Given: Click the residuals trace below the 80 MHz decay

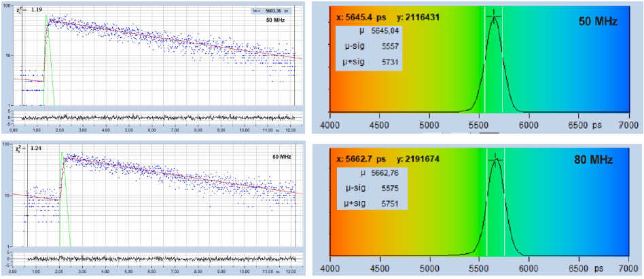Looking at the screenshot, I should coord(156,259).
